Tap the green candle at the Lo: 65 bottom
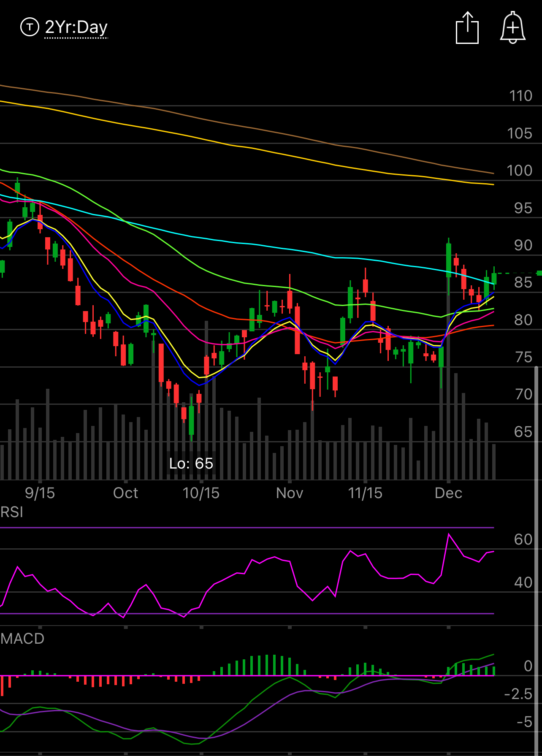 pos(191,420)
